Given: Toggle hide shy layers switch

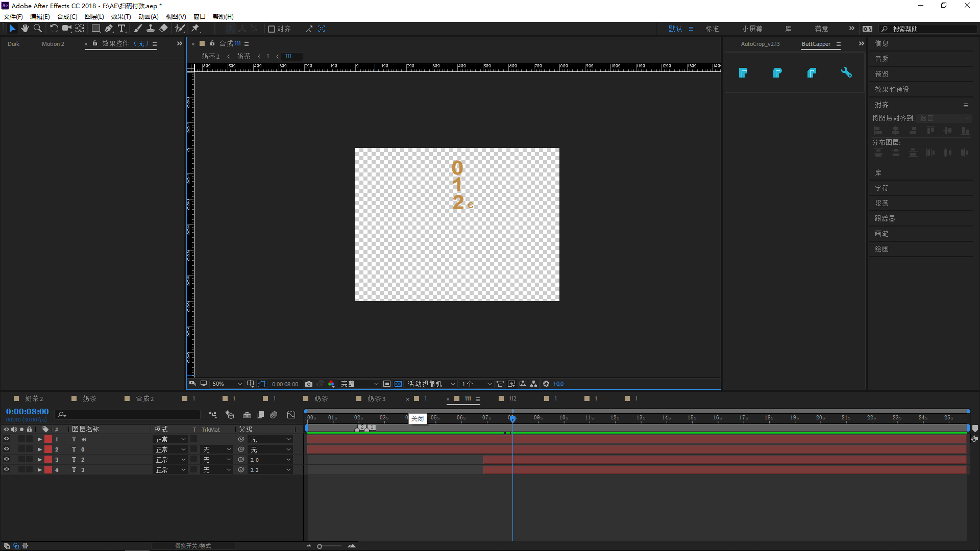Looking at the screenshot, I should (247, 415).
